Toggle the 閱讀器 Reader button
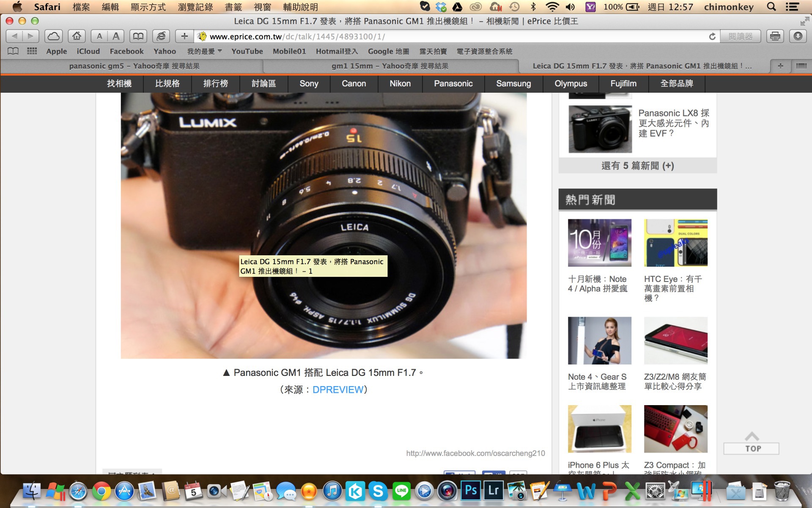Viewport: 812px width, 508px height. [x=741, y=36]
